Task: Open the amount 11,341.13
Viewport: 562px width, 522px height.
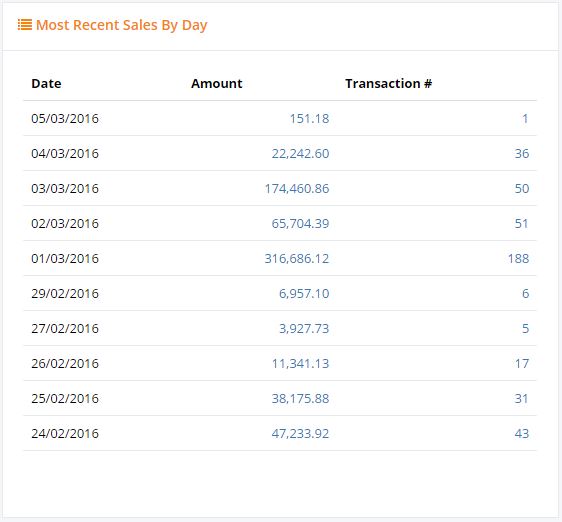Action: [x=300, y=364]
